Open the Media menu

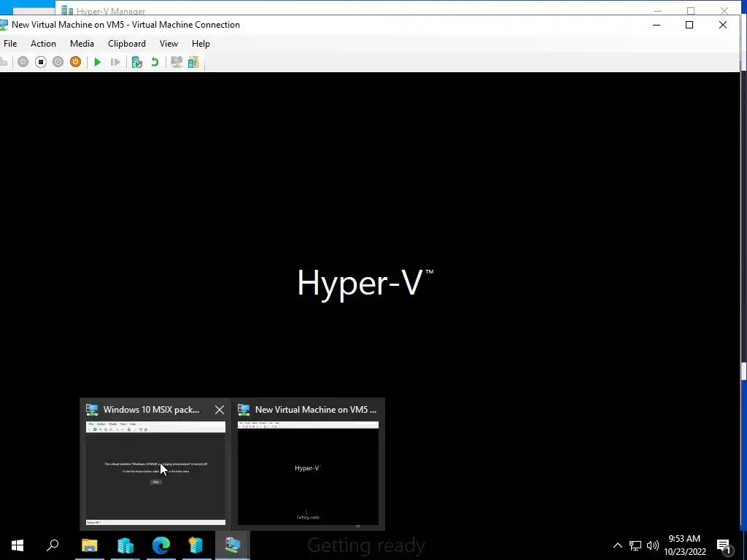pyautogui.click(x=82, y=43)
